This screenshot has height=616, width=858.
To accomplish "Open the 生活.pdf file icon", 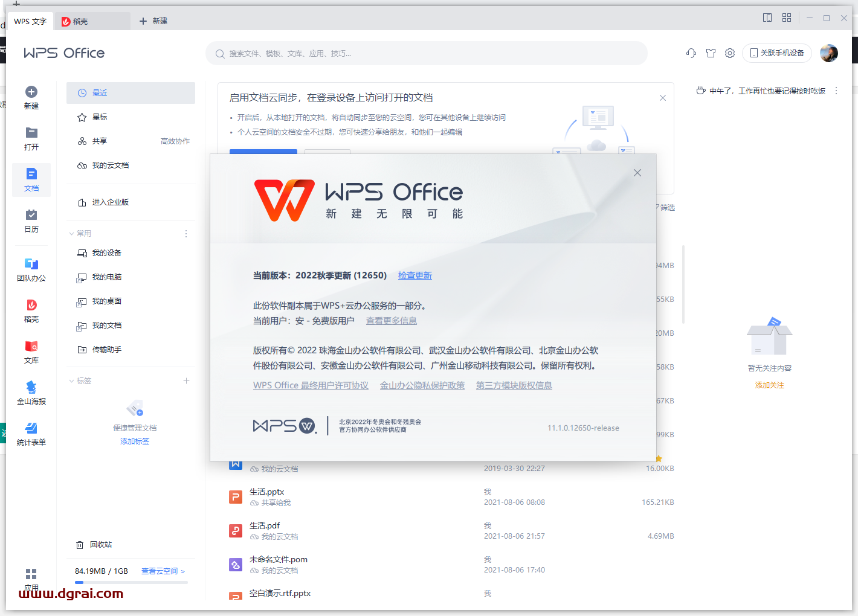I will (x=236, y=531).
